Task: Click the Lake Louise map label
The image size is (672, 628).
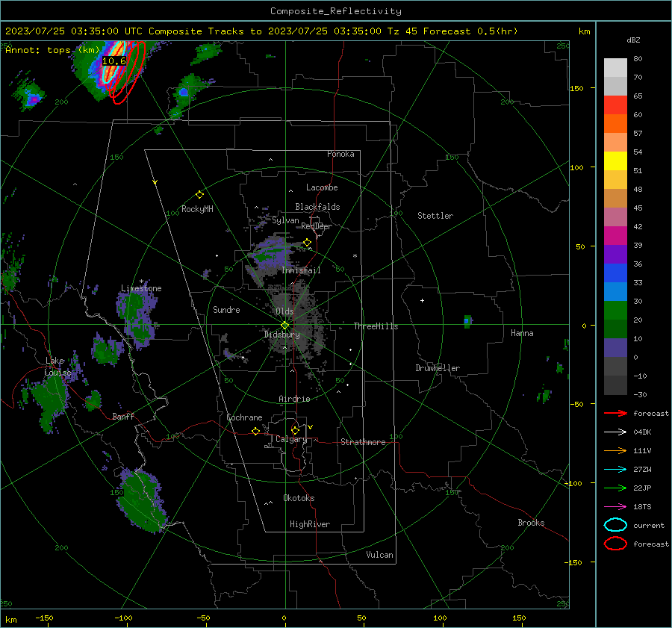Action: coord(57,367)
